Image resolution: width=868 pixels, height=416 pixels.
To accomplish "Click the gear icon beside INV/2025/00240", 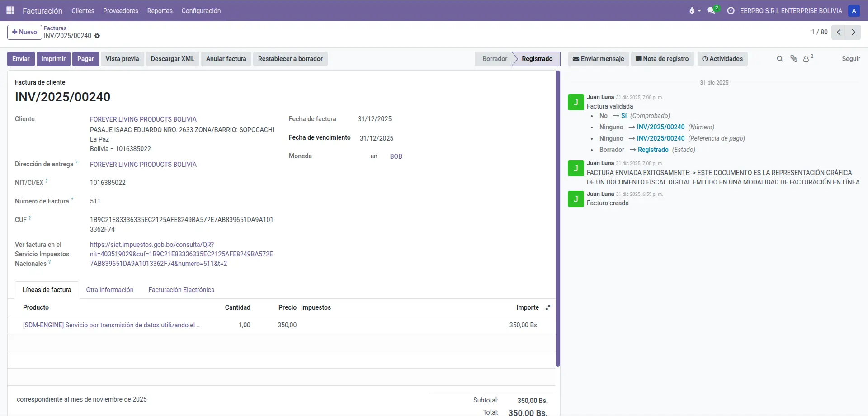I will pyautogui.click(x=97, y=36).
